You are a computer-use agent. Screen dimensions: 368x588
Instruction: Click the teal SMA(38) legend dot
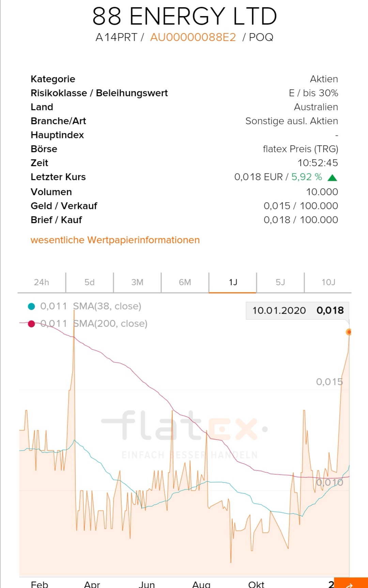[31, 306]
